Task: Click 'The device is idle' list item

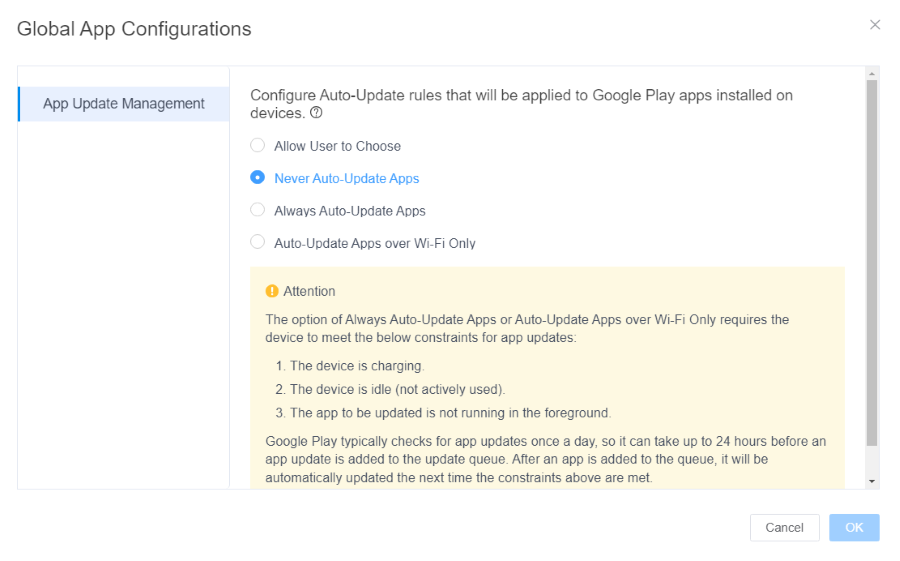Action: click(x=390, y=390)
